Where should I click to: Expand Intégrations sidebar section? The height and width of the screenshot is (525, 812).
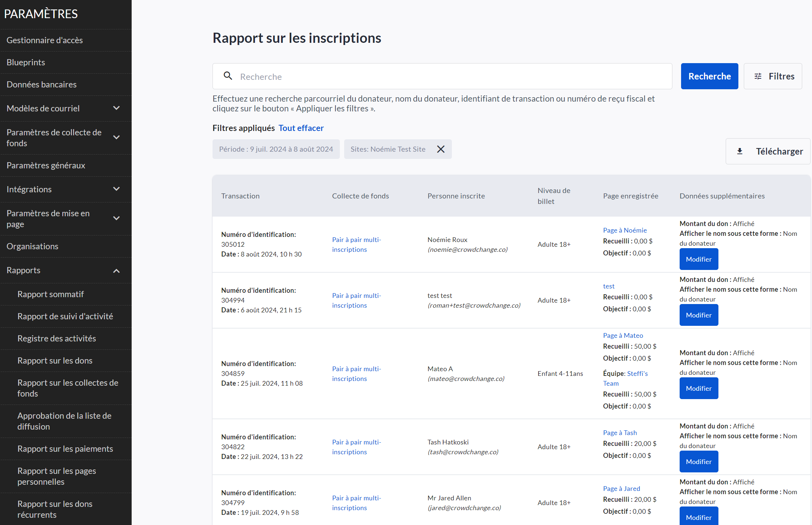pos(116,189)
